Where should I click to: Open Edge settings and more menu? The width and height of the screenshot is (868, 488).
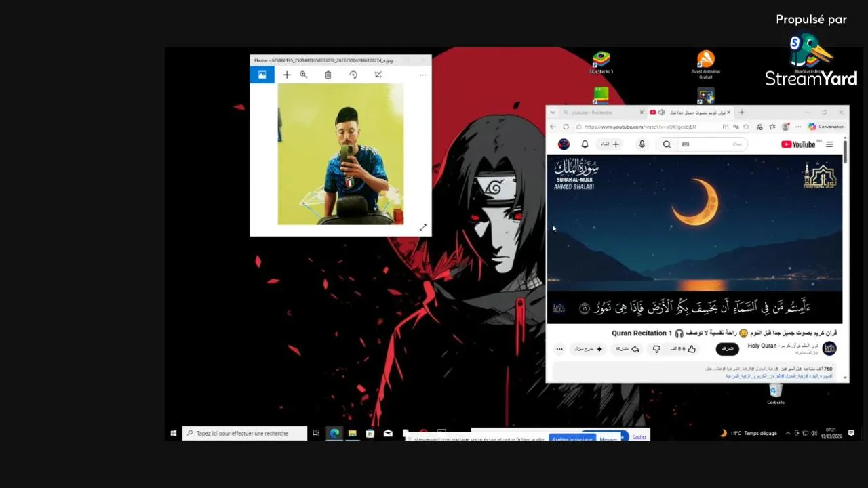[799, 127]
